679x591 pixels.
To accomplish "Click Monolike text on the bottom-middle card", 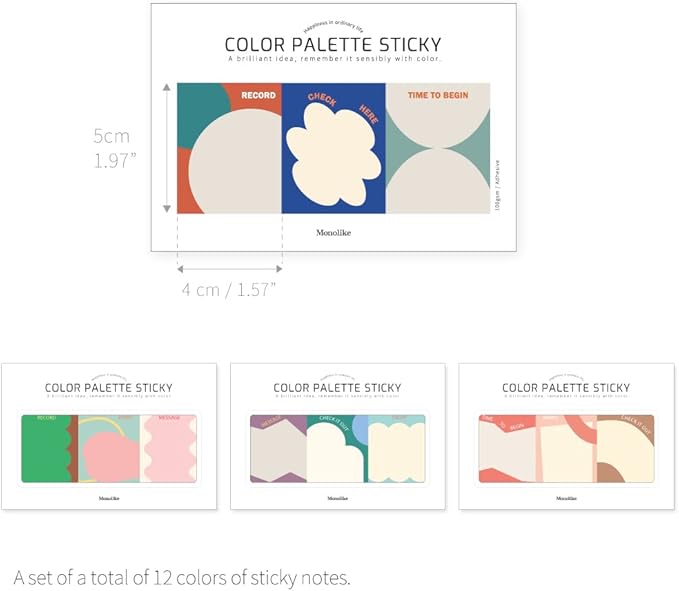I will pos(337,497).
